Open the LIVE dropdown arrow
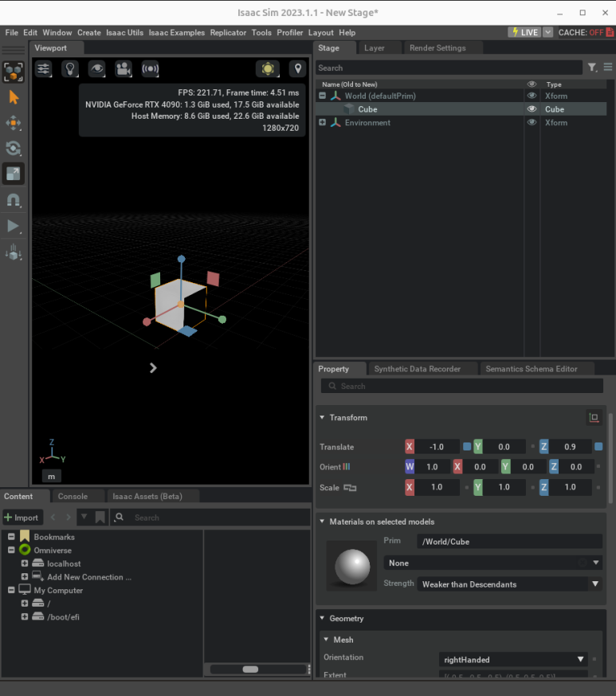616x696 pixels. pyautogui.click(x=548, y=32)
